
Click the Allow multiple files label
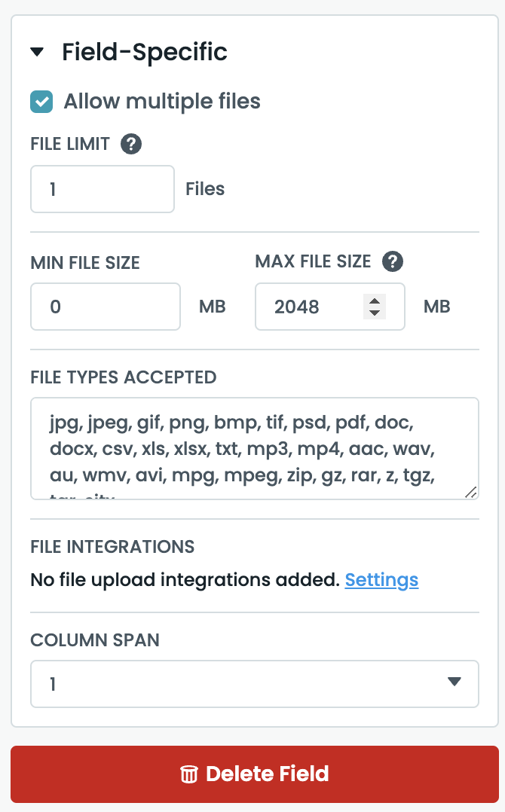click(162, 102)
